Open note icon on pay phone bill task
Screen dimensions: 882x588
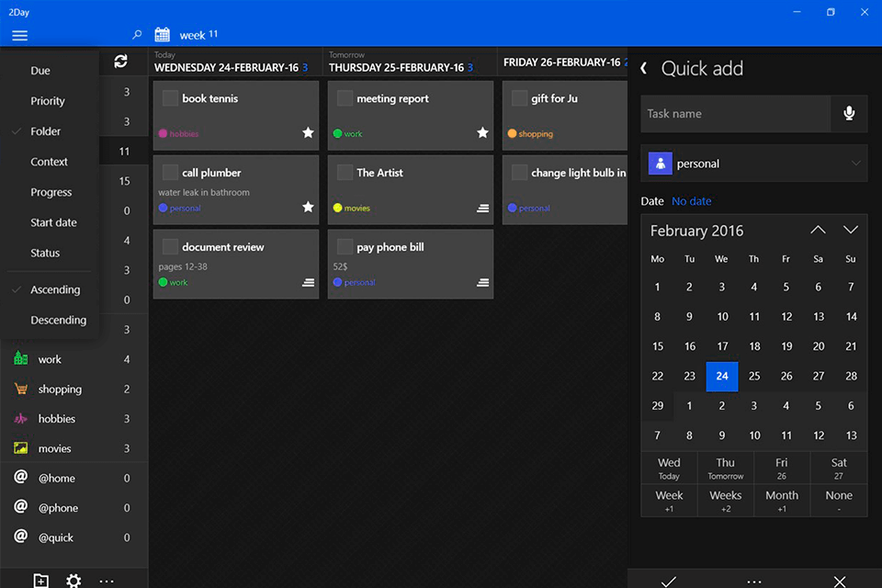pos(482,282)
